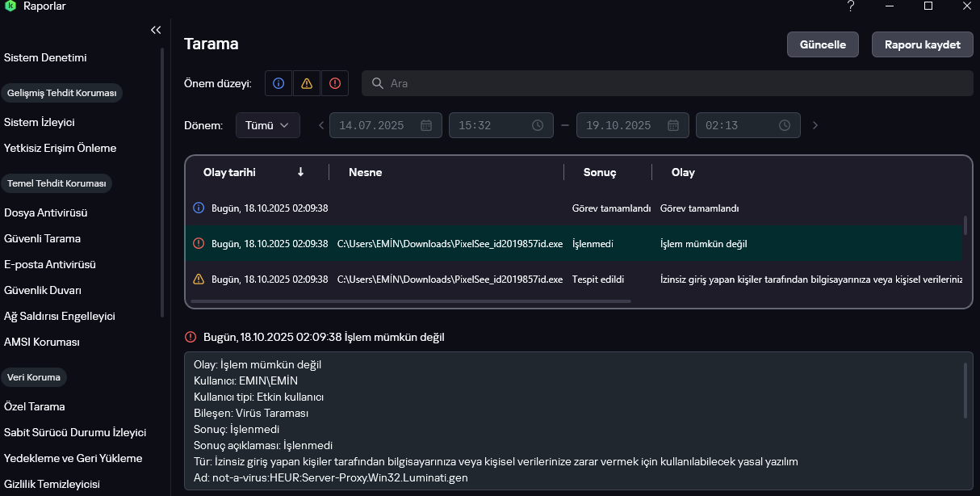This screenshot has width=980, height=496.
Task: Open the start time clock icon
Action: point(538,125)
